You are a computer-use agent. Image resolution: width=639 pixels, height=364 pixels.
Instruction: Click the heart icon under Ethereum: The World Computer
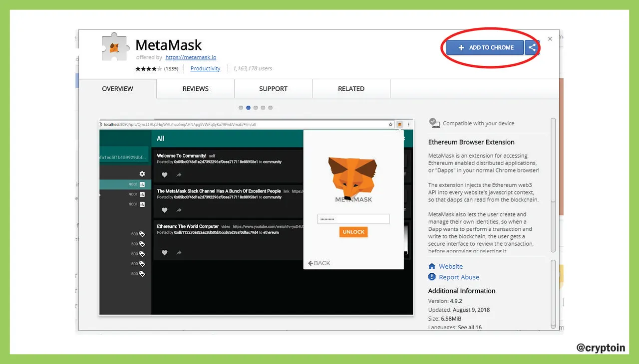click(164, 252)
